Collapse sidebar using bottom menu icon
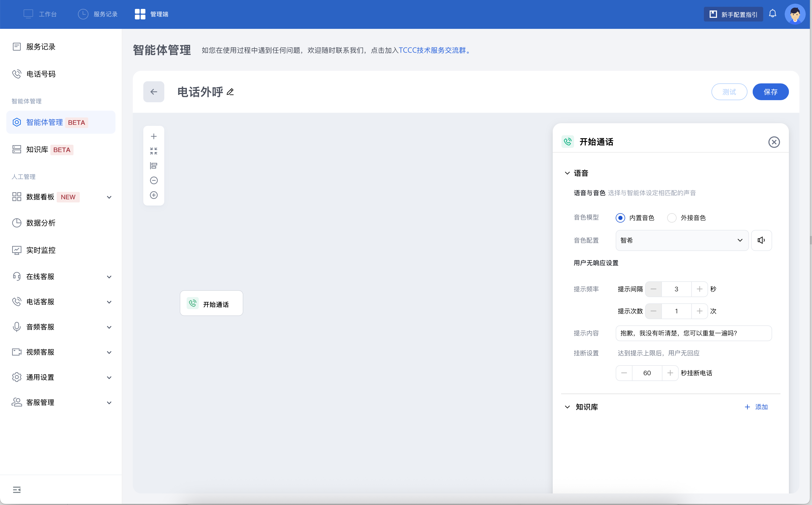 pos(17,490)
